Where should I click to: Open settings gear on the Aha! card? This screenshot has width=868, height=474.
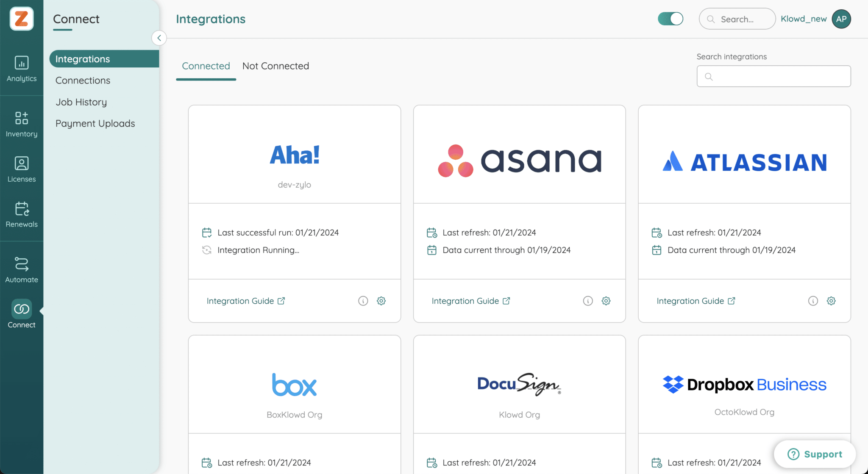click(x=381, y=301)
